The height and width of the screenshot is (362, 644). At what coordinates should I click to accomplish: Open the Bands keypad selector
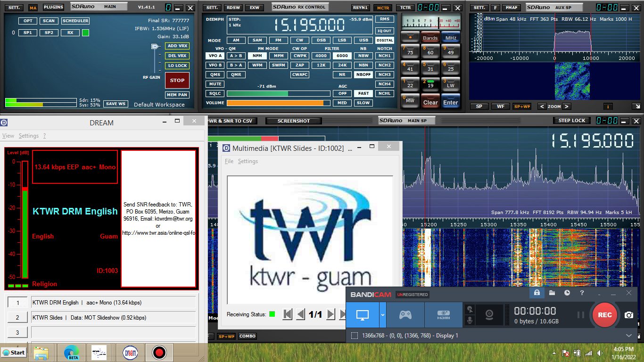pos(430,38)
